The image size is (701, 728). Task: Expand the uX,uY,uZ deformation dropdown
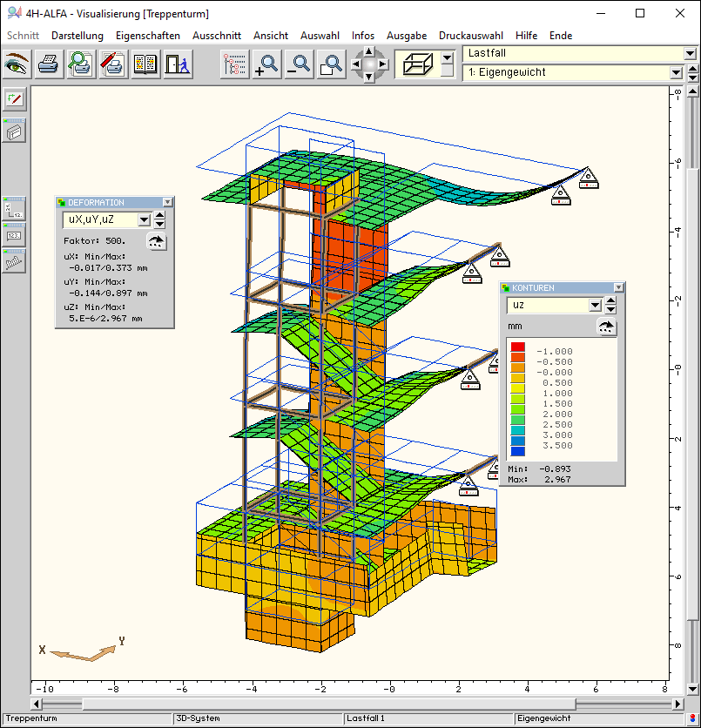(145, 220)
